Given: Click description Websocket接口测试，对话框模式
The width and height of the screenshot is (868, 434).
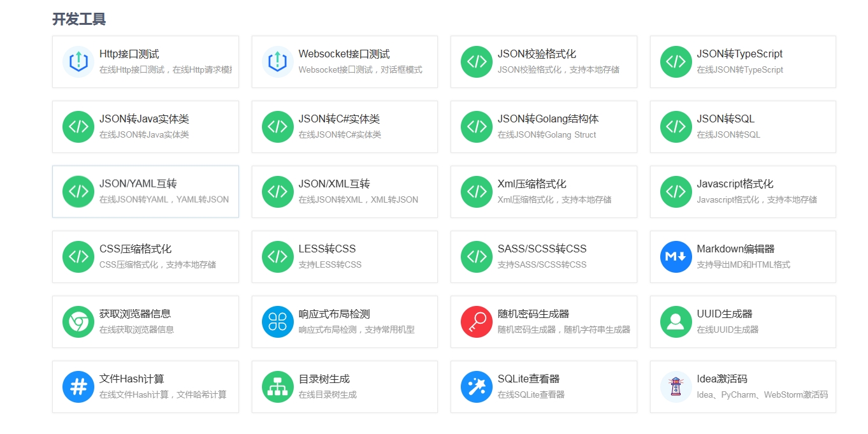Looking at the screenshot, I should pyautogui.click(x=360, y=69).
